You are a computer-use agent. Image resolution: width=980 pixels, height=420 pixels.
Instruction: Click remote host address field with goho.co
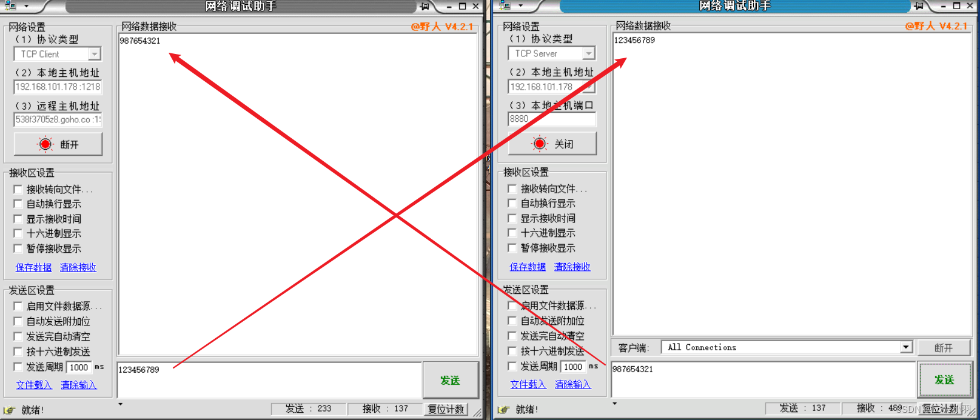[58, 119]
